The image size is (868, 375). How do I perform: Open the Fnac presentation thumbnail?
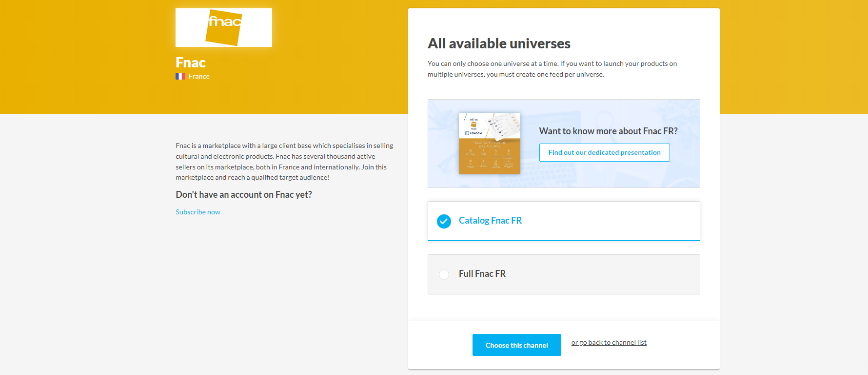(x=490, y=144)
